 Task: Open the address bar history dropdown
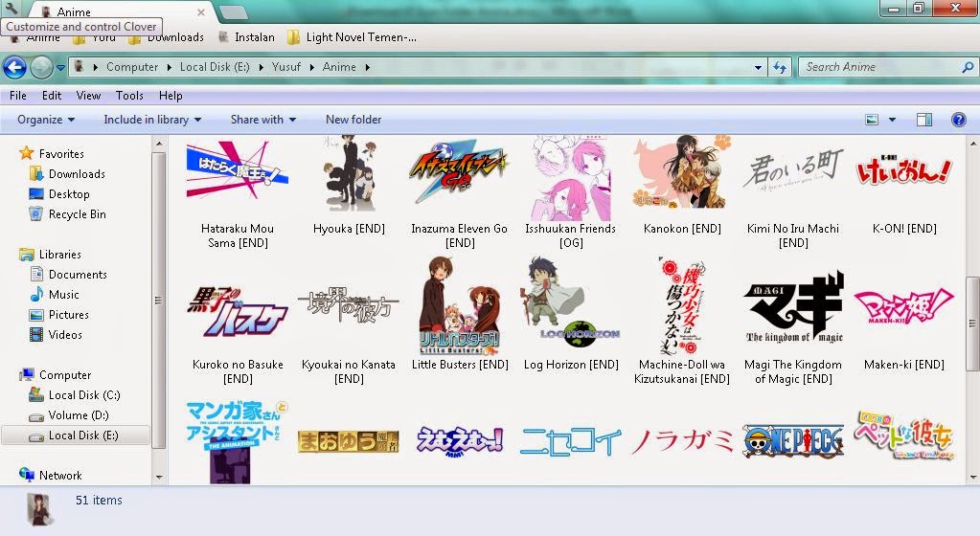(x=758, y=67)
